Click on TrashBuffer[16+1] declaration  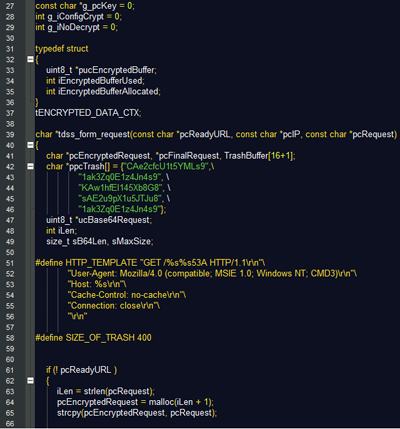pos(260,156)
